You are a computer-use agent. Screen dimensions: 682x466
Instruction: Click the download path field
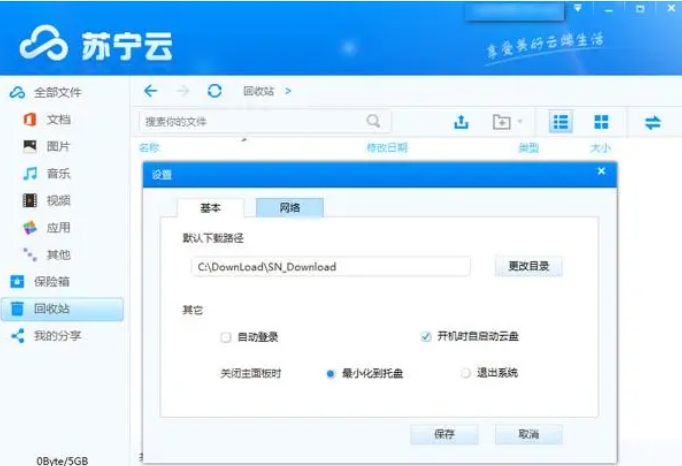[331, 267]
